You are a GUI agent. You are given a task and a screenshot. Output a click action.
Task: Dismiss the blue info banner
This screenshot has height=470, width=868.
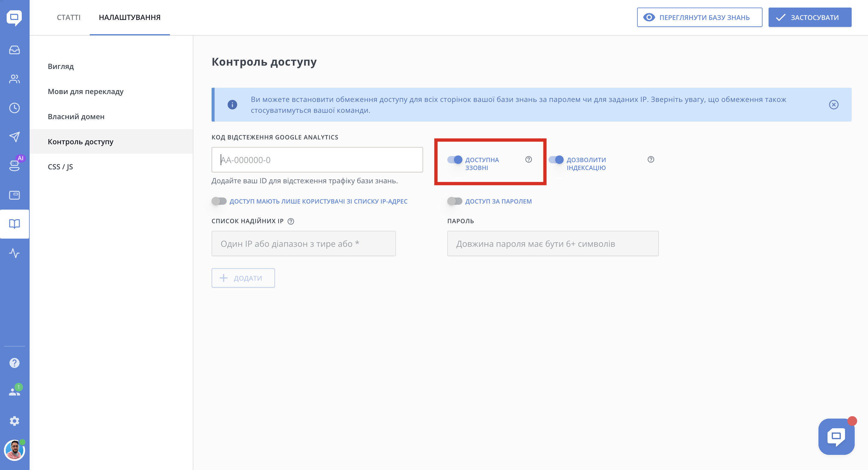point(834,105)
